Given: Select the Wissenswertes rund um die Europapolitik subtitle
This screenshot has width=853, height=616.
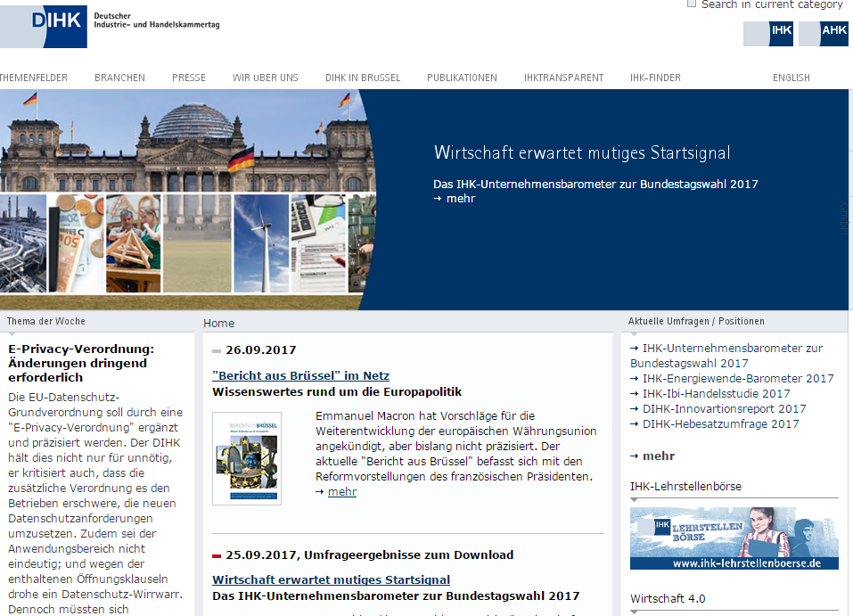Looking at the screenshot, I should point(337,392).
